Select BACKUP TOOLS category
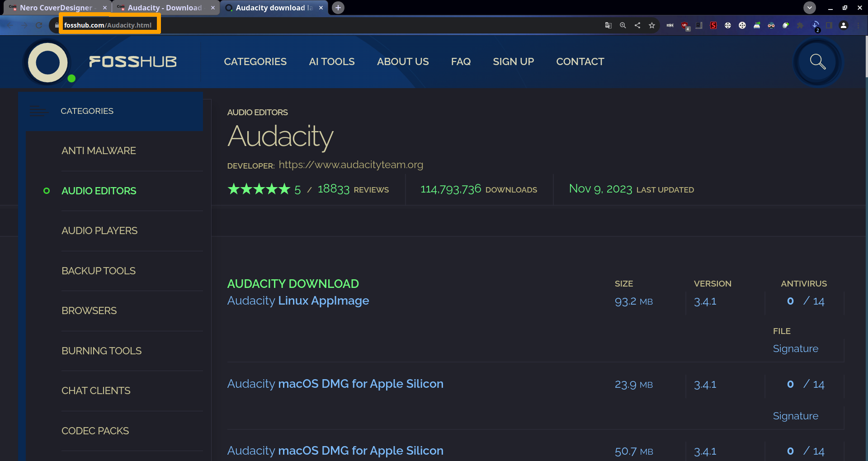Screen dimensions: 868x461 pos(99,271)
